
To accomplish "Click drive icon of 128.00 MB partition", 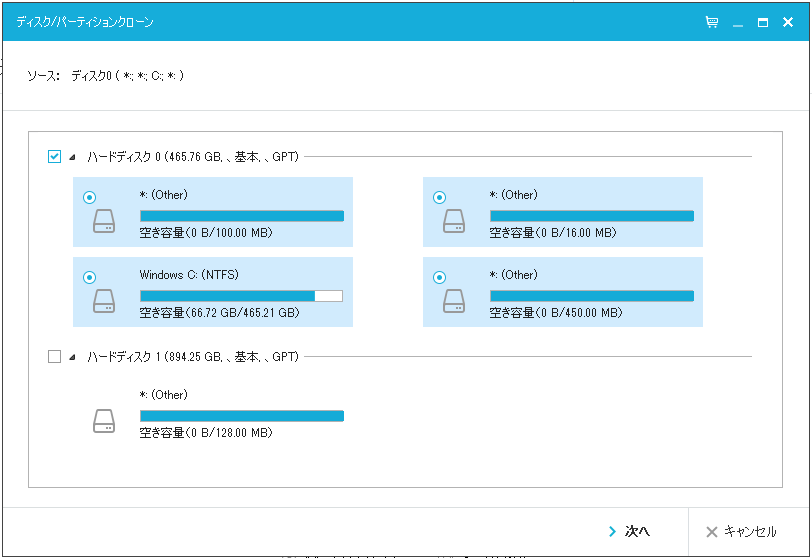I will (x=105, y=421).
